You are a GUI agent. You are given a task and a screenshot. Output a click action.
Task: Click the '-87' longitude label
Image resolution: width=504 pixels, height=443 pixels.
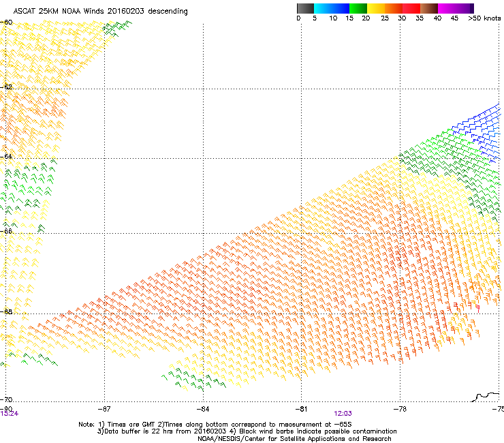(104, 409)
